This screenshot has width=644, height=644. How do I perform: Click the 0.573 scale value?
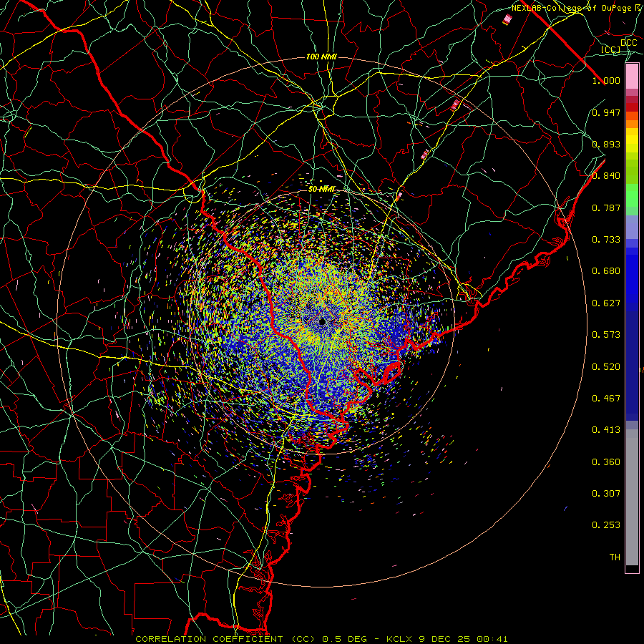(x=606, y=335)
